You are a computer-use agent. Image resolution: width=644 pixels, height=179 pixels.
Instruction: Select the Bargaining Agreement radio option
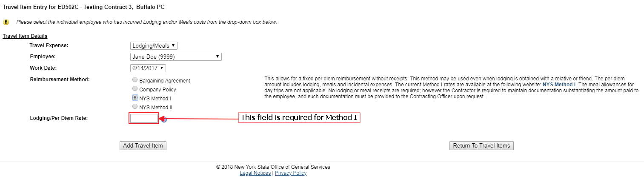(x=135, y=80)
